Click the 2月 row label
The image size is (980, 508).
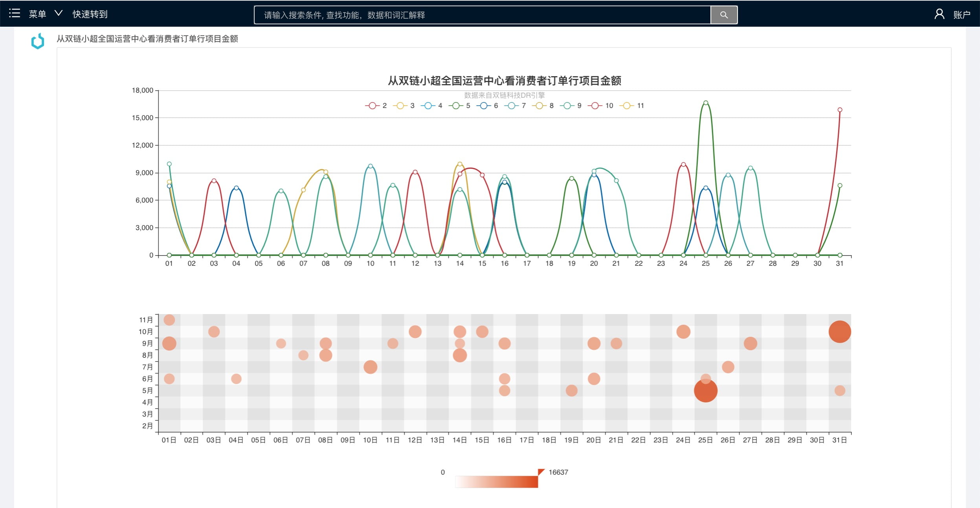pos(147,426)
